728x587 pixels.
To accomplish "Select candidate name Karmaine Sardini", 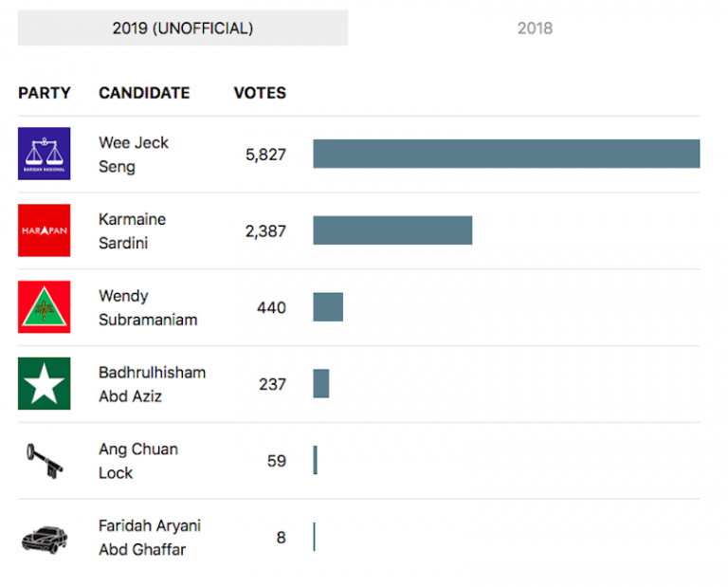I will click(x=132, y=231).
